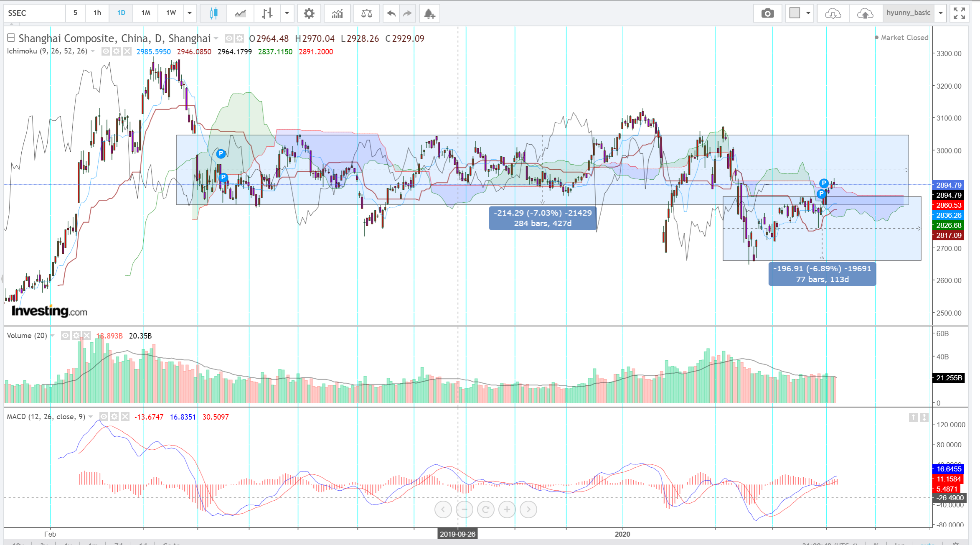Select the candlestick chart style
Viewport: 980px width, 545px height.
point(213,13)
